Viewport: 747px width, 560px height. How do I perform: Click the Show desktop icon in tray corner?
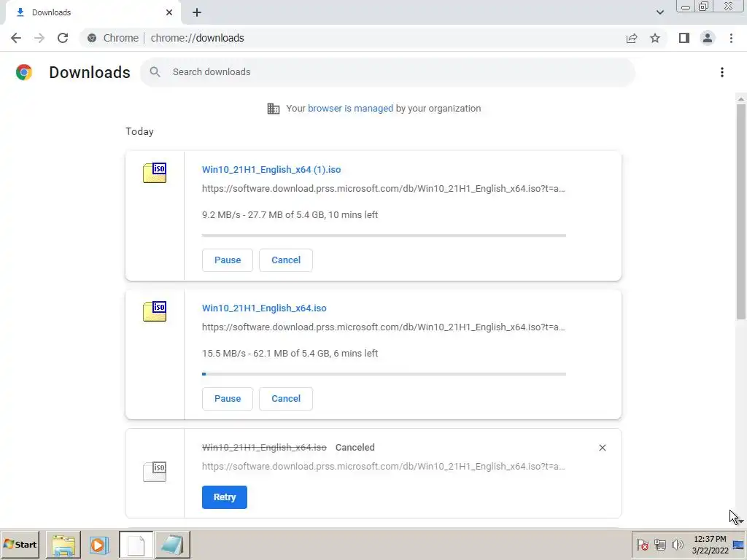(x=738, y=545)
